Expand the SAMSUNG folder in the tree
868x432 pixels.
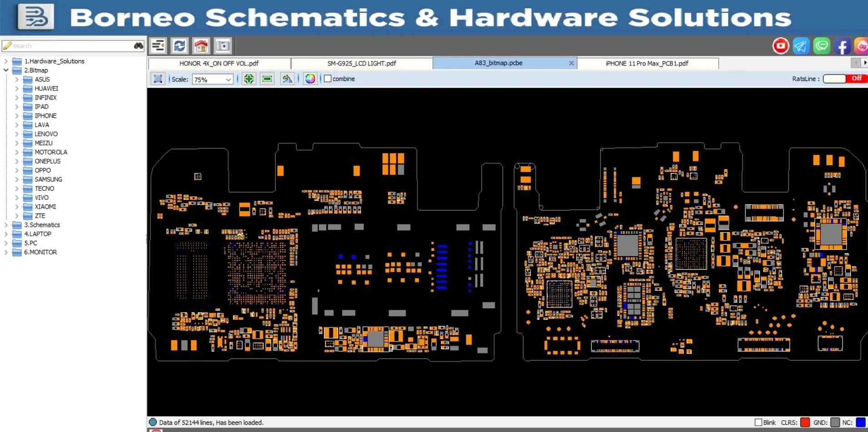pyautogui.click(x=17, y=180)
